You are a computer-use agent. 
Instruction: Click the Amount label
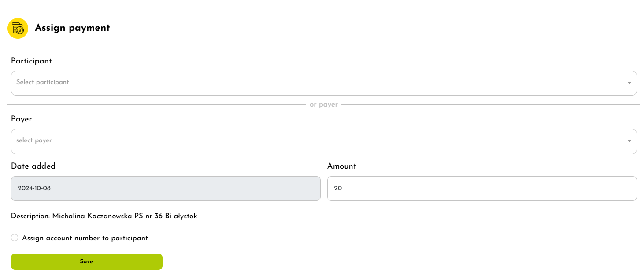click(x=341, y=166)
